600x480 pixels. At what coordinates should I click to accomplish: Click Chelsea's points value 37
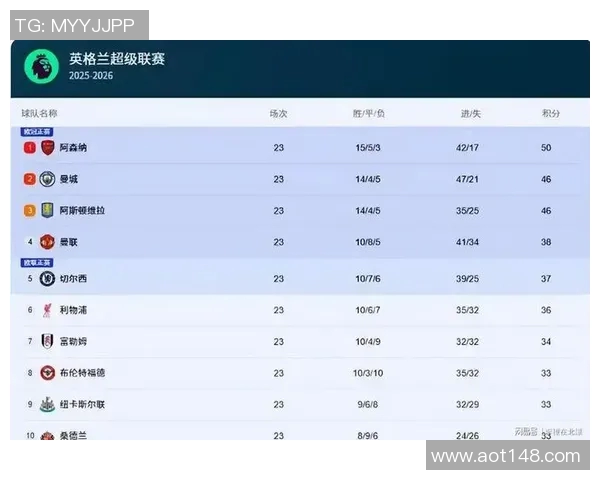point(546,279)
